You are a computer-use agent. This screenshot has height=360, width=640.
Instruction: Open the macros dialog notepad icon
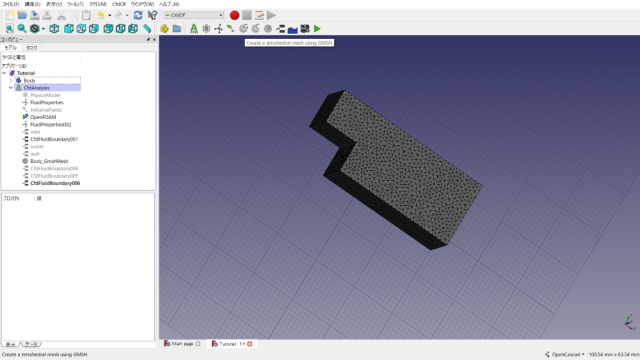(259, 16)
